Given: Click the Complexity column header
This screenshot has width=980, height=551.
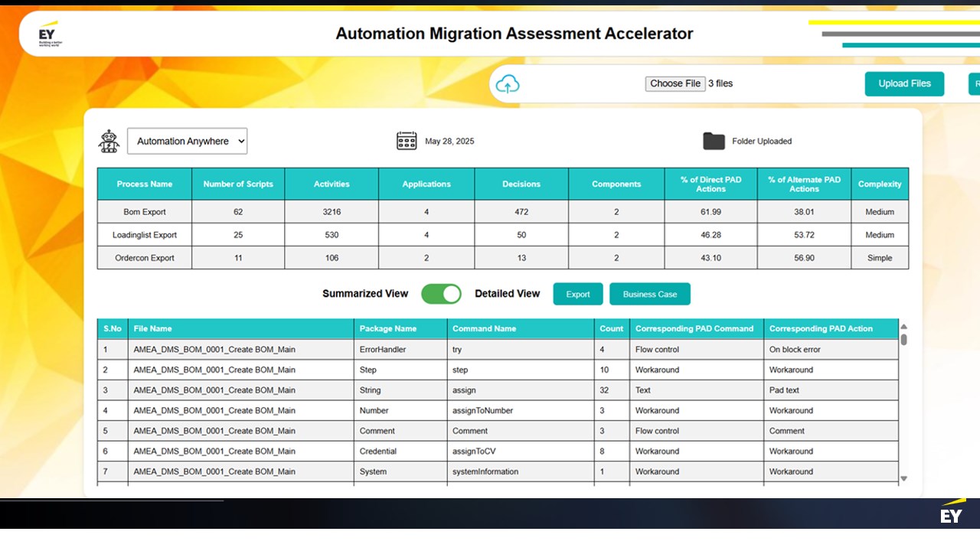Looking at the screenshot, I should [x=880, y=184].
